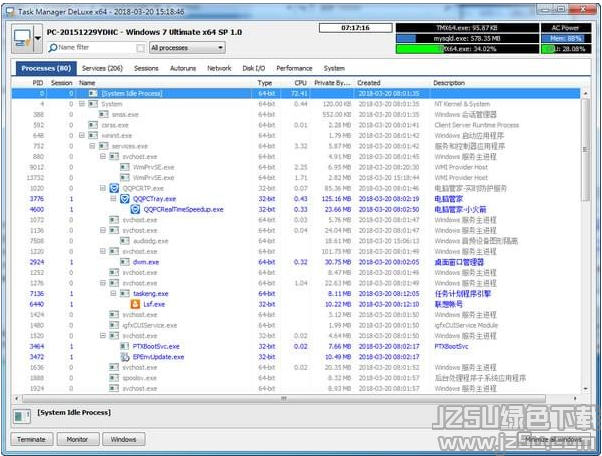Collapse the services.exe tree node
The height and width of the screenshot is (456, 602).
pyautogui.click(x=92, y=146)
